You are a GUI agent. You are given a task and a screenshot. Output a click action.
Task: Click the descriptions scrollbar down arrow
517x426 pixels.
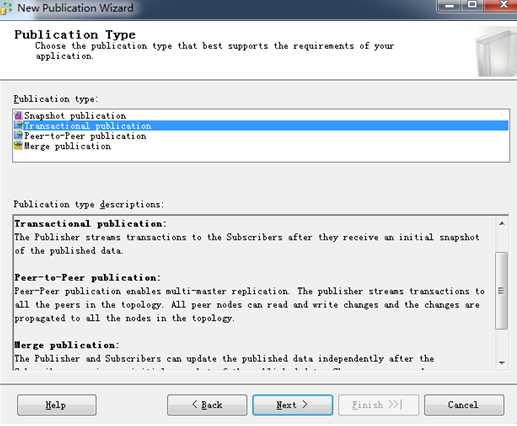(x=502, y=363)
